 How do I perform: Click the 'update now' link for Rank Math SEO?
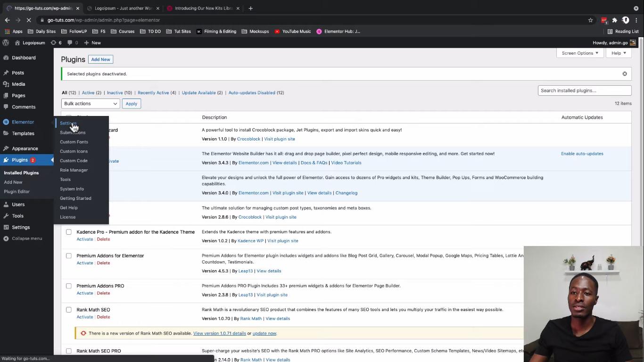264,333
